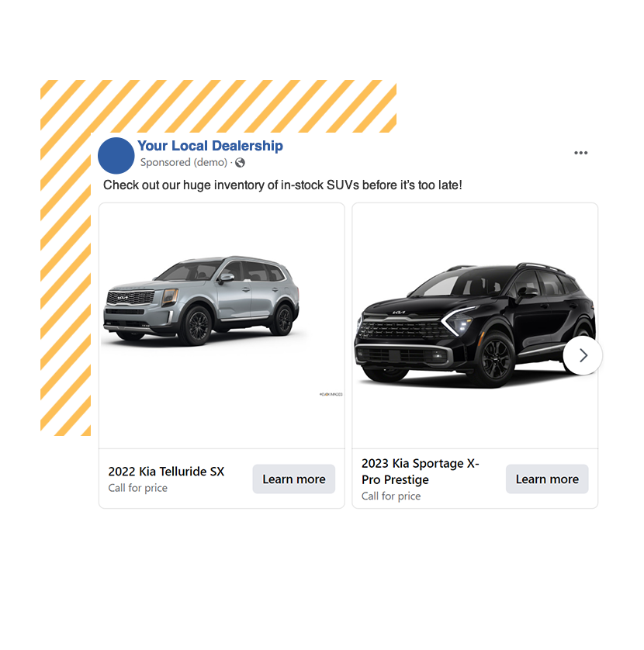This screenshot has height=650, width=644.
Task: Select the 2023 Kia Sportage X-Pro Prestige title
Action: point(420,472)
